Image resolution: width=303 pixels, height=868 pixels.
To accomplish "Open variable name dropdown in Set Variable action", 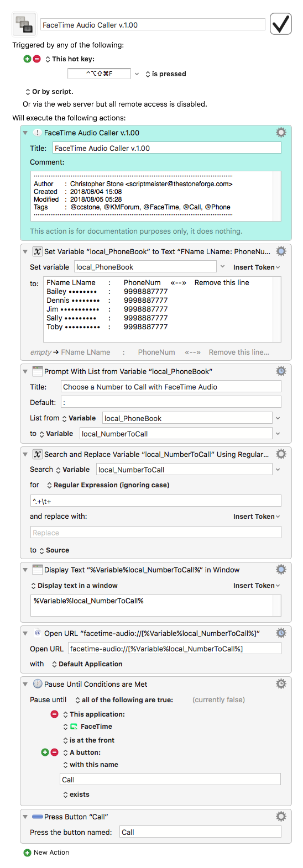I will 222,267.
